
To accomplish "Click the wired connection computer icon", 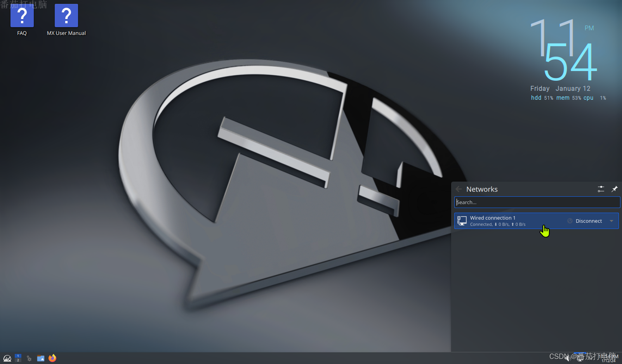I will click(462, 221).
